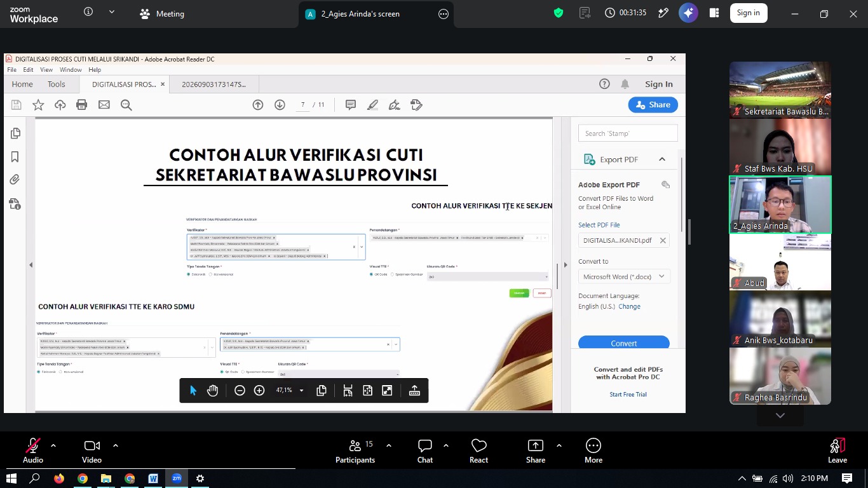Image resolution: width=868 pixels, height=488 pixels.
Task: Click Change document language link
Action: tap(630, 306)
